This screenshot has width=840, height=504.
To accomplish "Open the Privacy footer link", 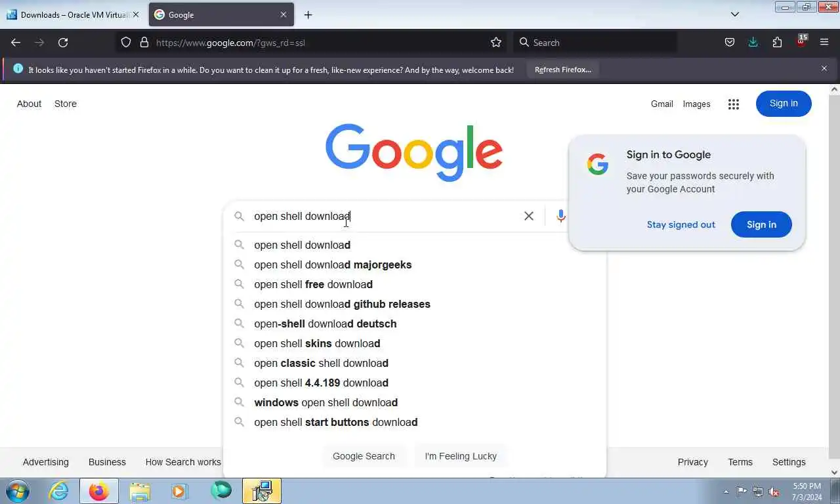I will (x=692, y=462).
